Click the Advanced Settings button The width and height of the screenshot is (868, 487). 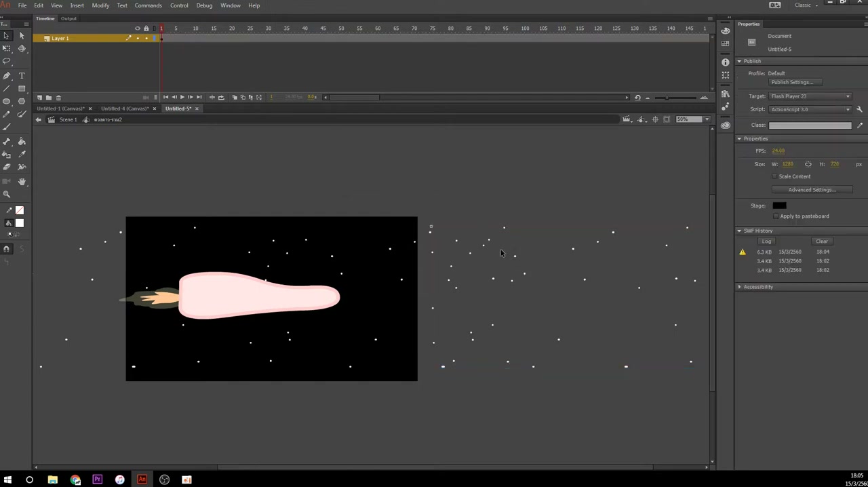pos(812,190)
